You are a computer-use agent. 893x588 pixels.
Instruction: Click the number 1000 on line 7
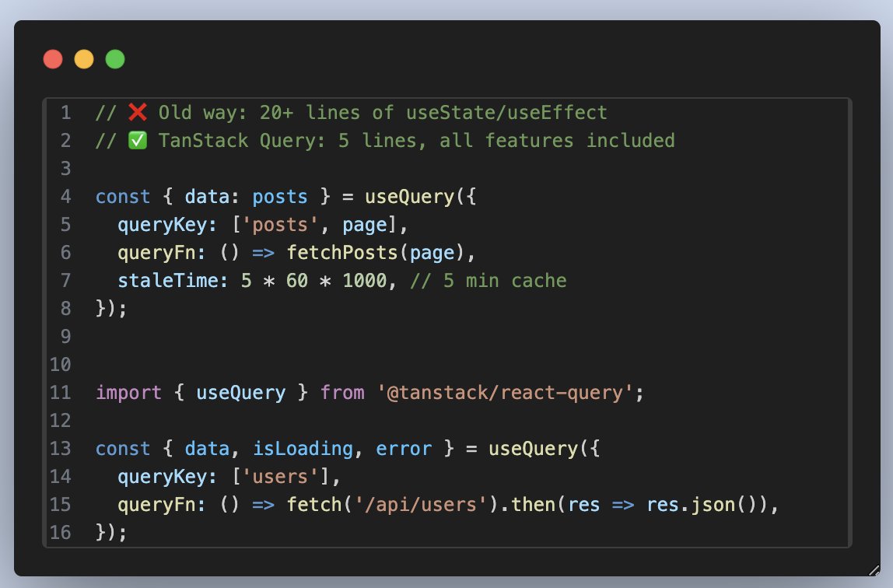pos(365,280)
